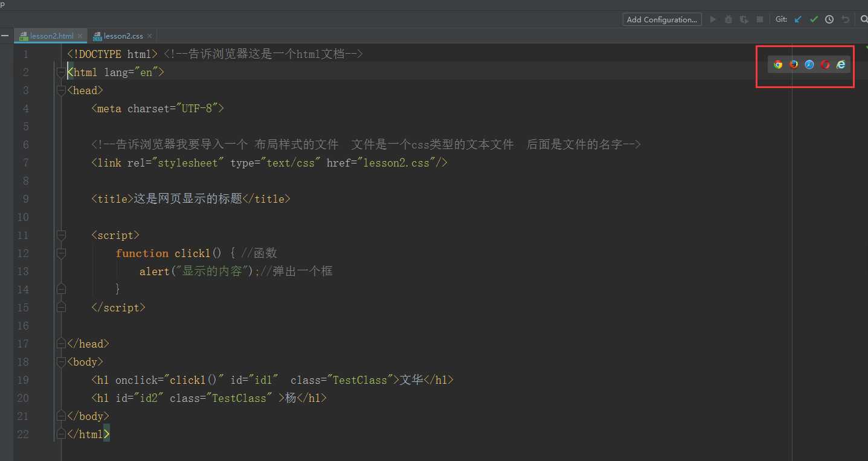
Task: Click the id="id2" attribute
Action: tap(140, 398)
